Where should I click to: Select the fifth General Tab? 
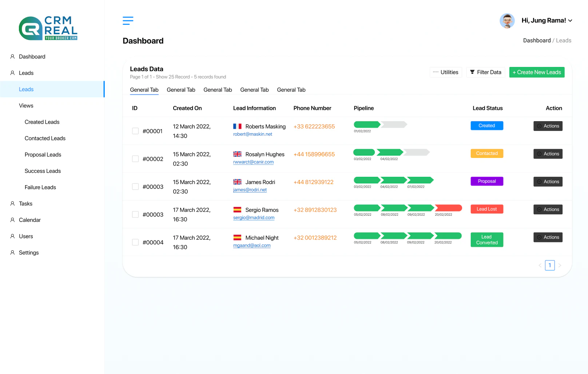click(x=291, y=90)
